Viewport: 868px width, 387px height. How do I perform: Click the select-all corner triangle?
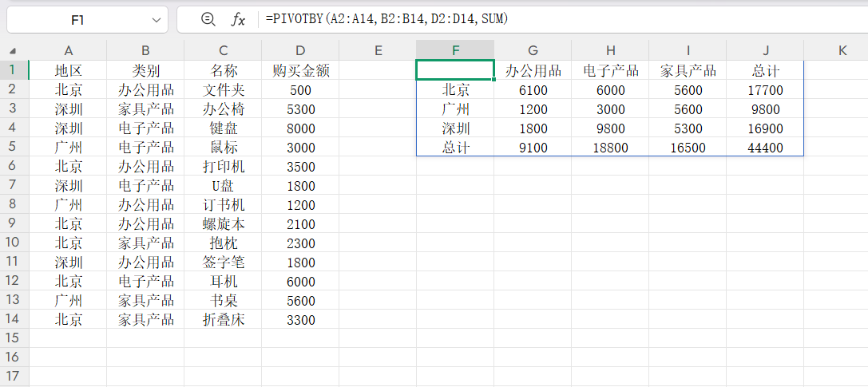[13, 51]
